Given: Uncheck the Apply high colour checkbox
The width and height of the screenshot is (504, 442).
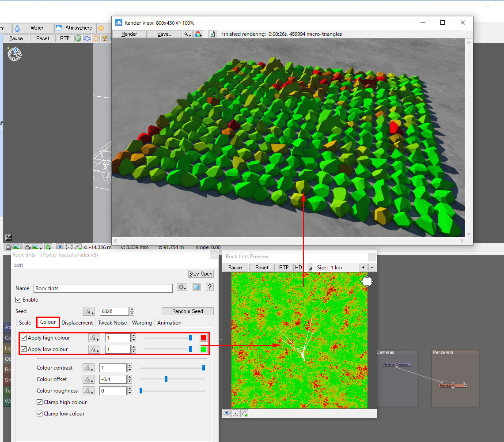Looking at the screenshot, I should coord(24,338).
